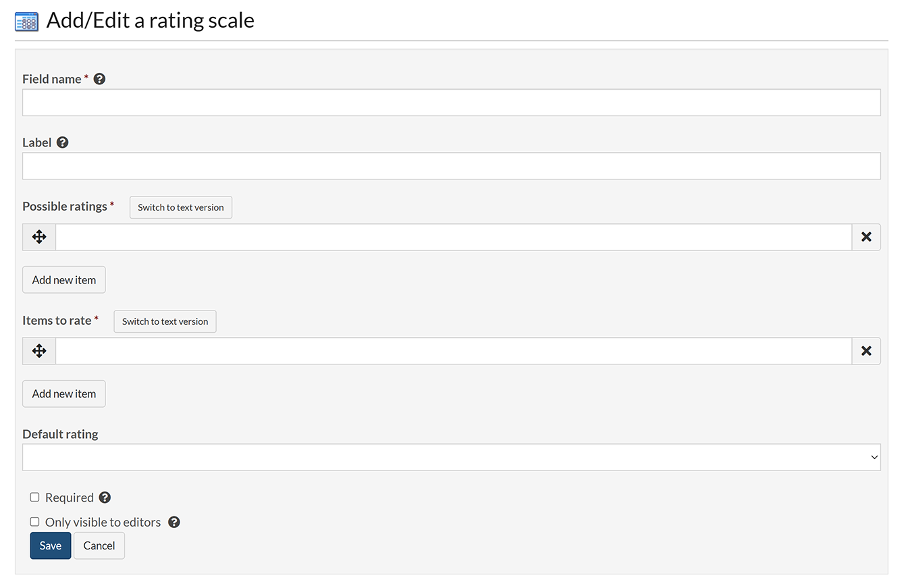
Task: Open the Field name help icon
Action: (99, 79)
